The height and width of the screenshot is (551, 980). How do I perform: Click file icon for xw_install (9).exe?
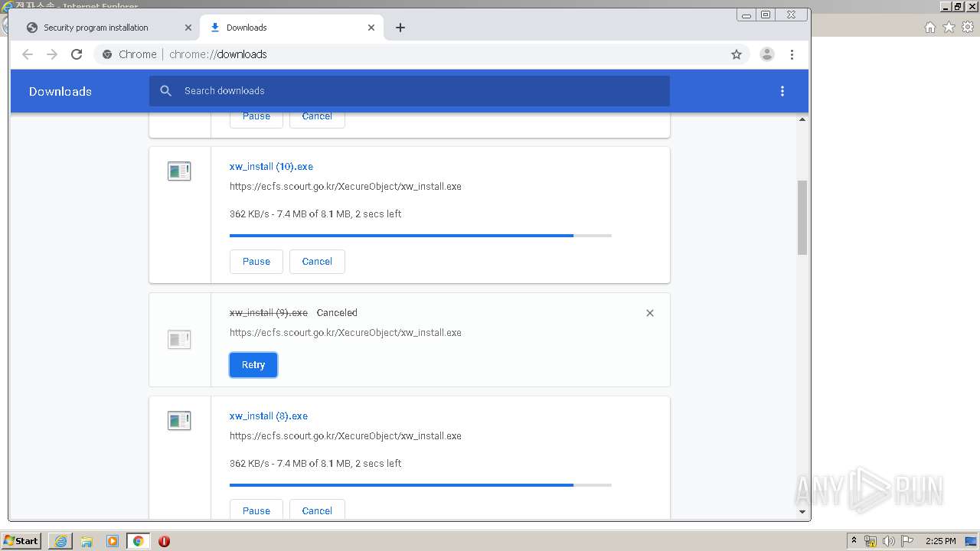(179, 340)
